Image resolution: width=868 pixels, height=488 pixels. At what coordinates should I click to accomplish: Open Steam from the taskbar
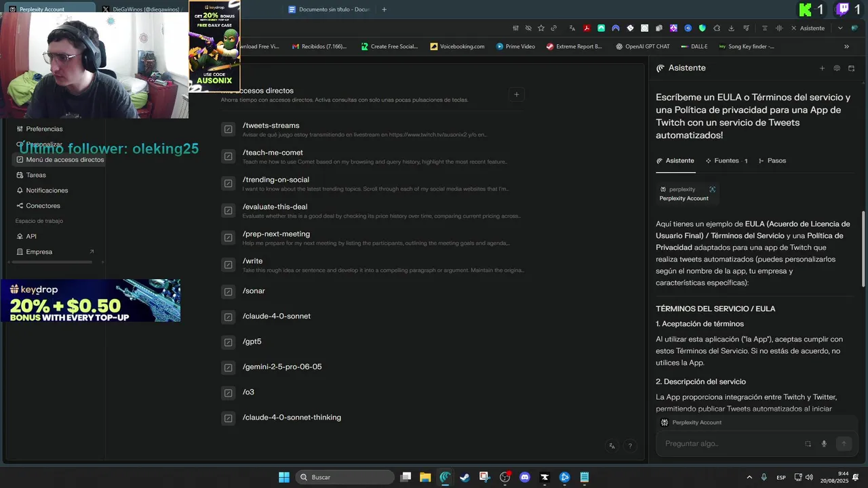coord(465,477)
